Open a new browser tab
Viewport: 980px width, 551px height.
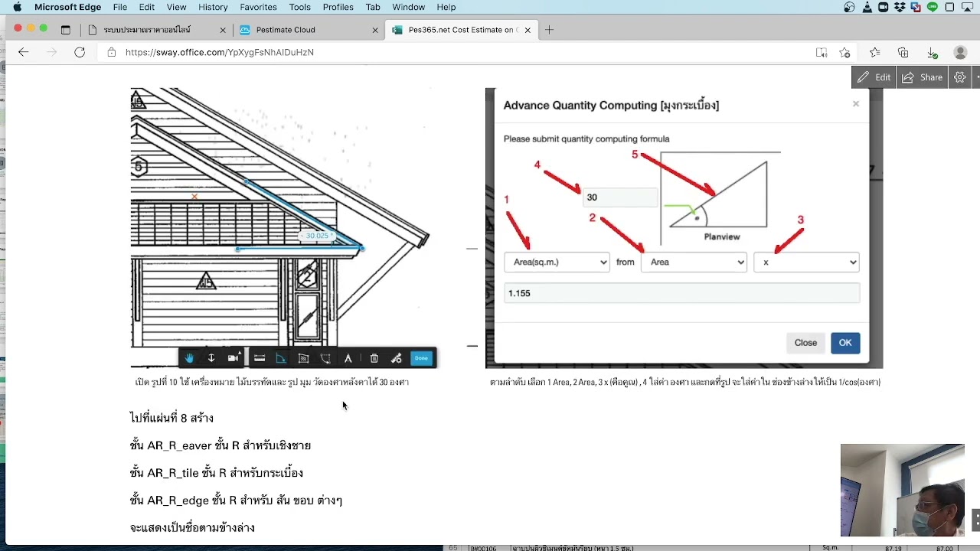[549, 30]
